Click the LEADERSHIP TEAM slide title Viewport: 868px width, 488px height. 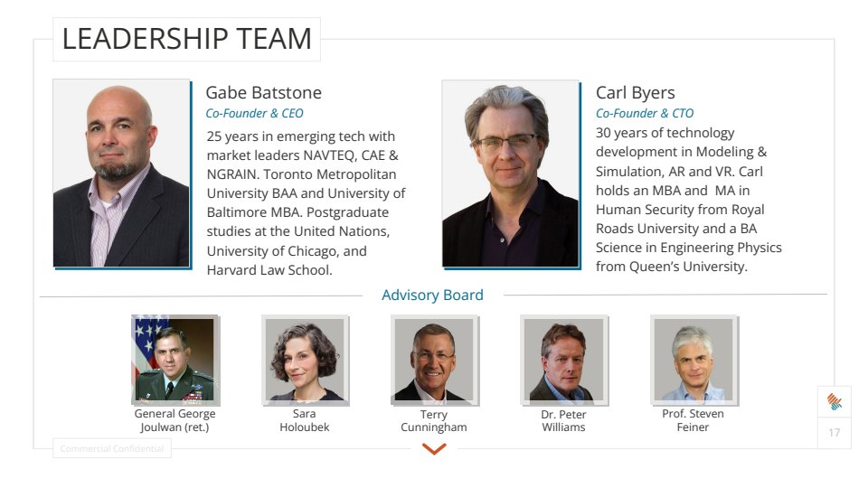click(186, 40)
